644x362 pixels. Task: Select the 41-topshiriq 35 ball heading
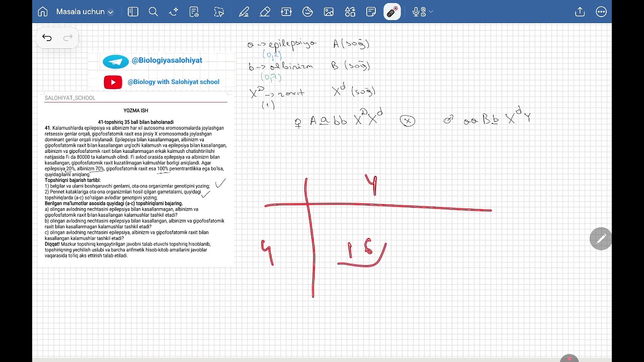click(136, 122)
